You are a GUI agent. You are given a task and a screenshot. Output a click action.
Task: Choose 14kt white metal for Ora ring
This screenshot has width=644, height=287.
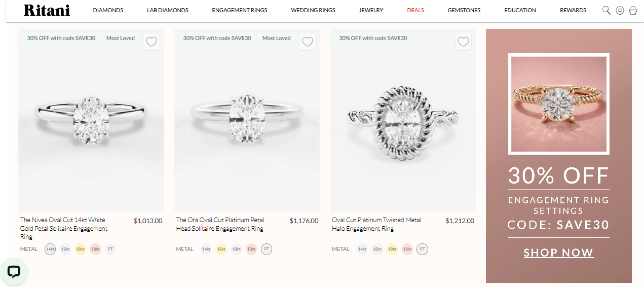coord(206,249)
